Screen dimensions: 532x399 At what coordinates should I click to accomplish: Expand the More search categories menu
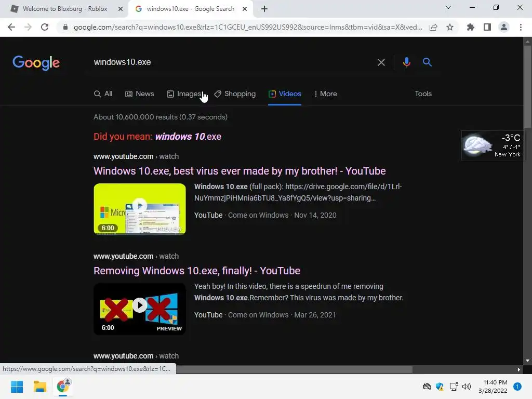coord(325,94)
